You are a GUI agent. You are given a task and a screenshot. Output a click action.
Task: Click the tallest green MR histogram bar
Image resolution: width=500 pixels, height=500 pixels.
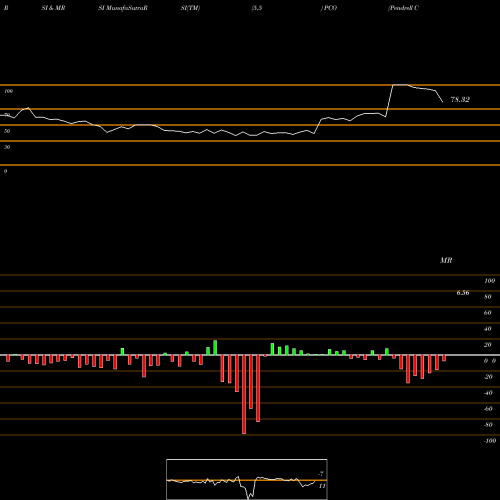click(x=215, y=348)
